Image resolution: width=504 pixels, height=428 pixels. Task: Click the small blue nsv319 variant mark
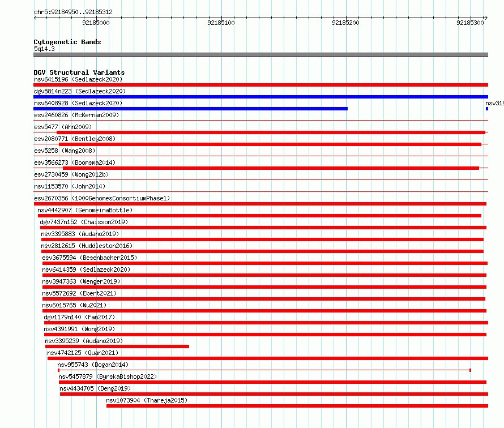click(x=487, y=109)
